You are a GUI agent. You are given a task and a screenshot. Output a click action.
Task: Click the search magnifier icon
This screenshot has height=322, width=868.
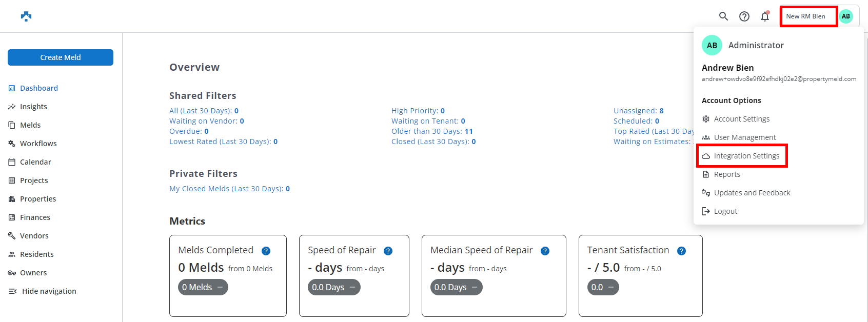pyautogui.click(x=723, y=16)
